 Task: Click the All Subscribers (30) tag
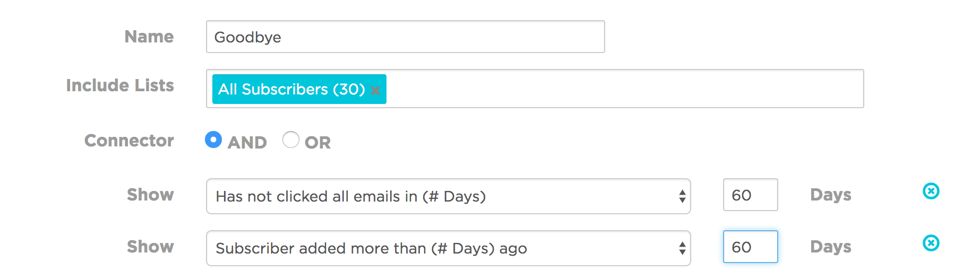[x=291, y=89]
